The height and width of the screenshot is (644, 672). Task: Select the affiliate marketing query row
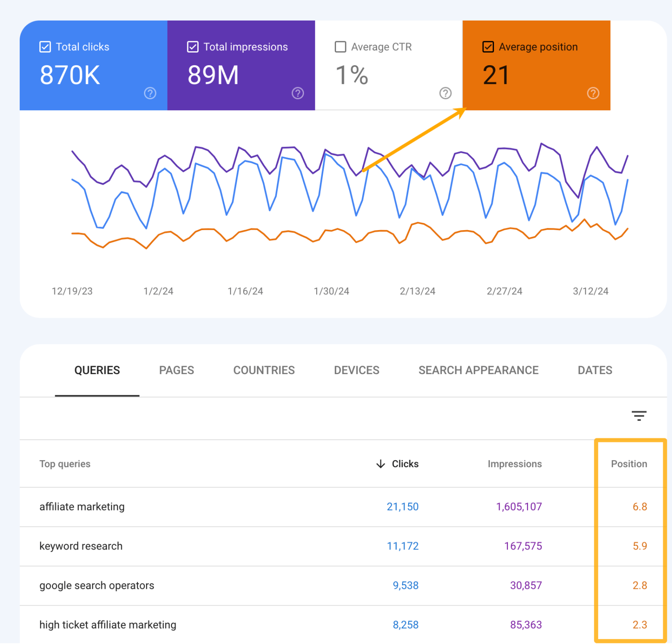pos(82,507)
